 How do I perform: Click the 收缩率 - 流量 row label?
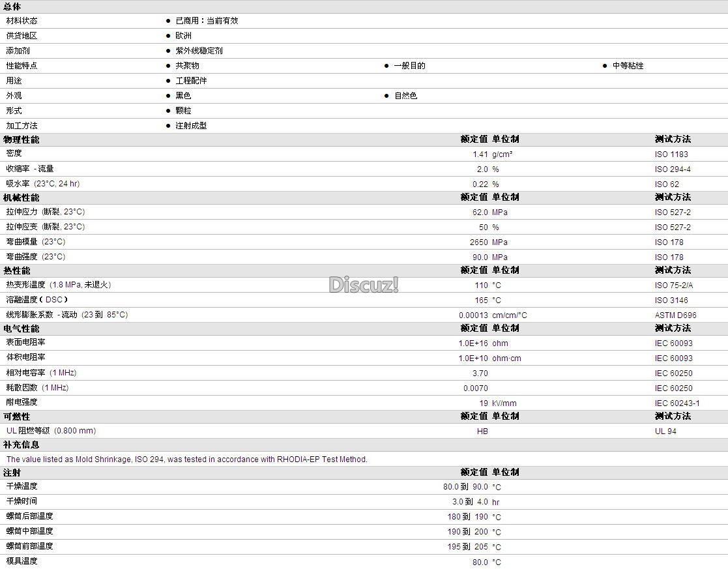(x=30, y=169)
